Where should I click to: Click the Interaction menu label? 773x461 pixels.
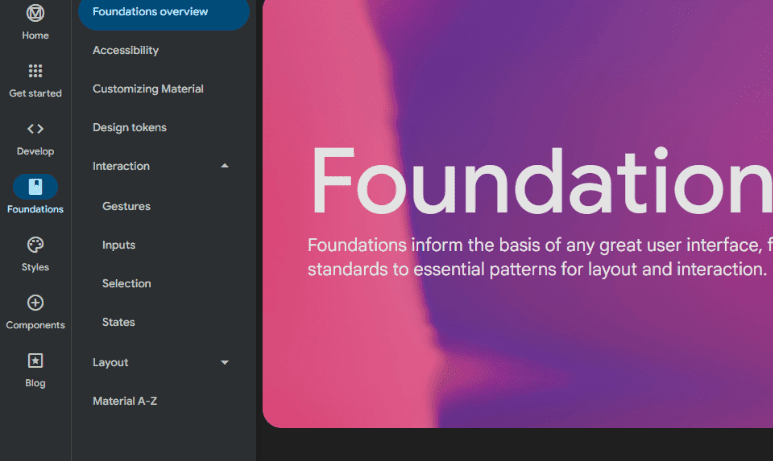[x=121, y=166]
